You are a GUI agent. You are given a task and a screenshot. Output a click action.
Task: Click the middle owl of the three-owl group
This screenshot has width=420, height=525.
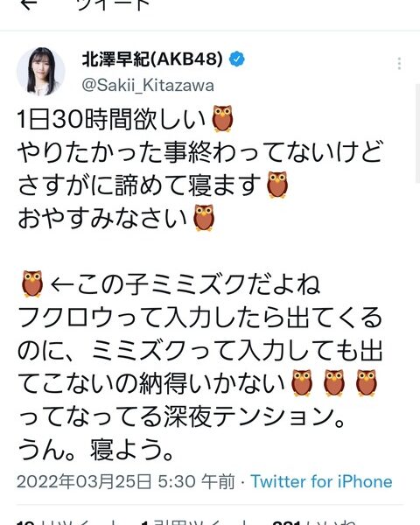pos(334,383)
